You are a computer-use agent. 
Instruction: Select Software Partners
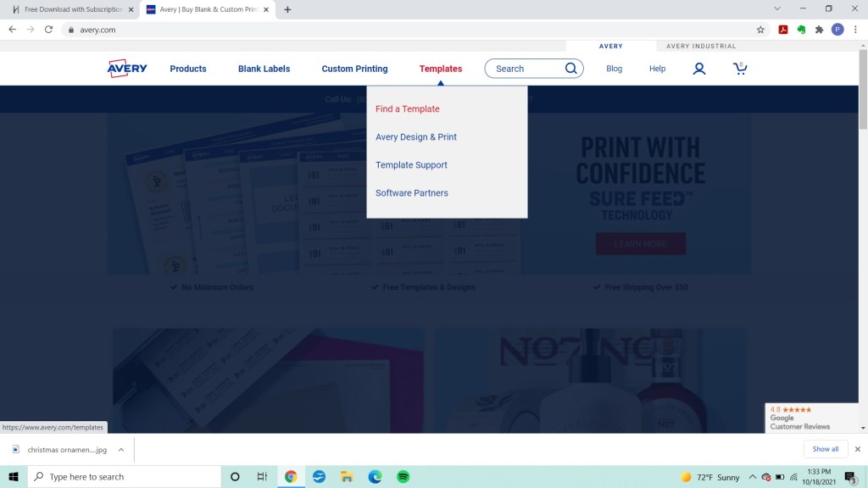point(412,193)
